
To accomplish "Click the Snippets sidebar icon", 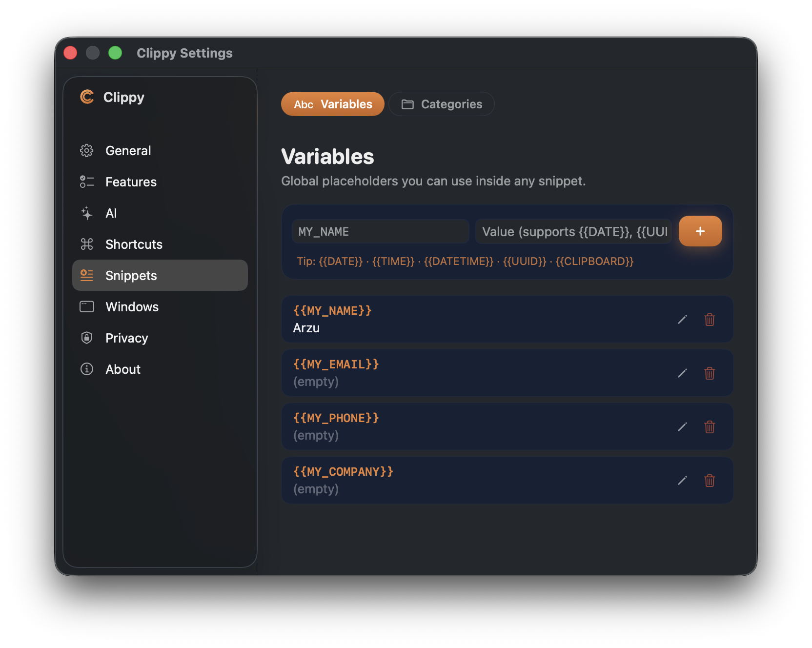I will 87,275.
